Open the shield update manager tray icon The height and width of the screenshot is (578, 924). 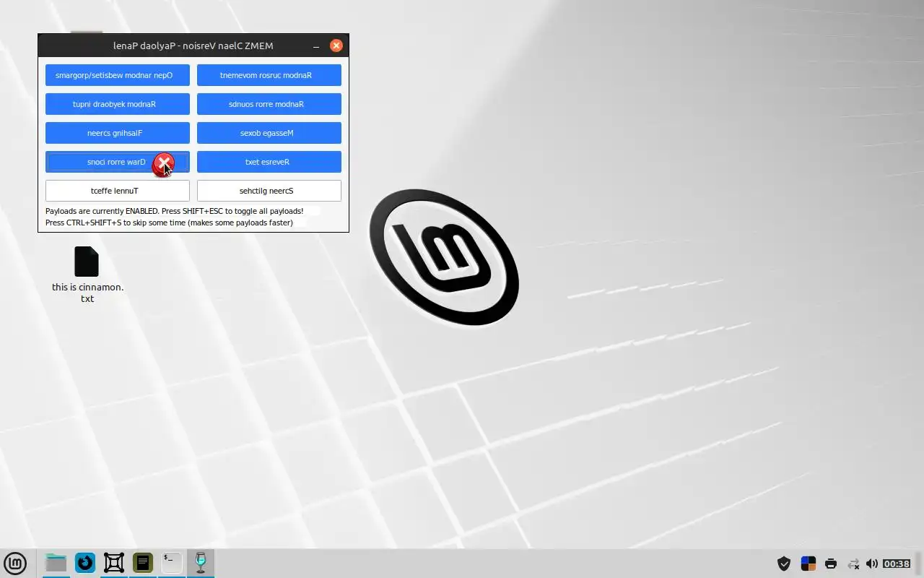coord(784,564)
